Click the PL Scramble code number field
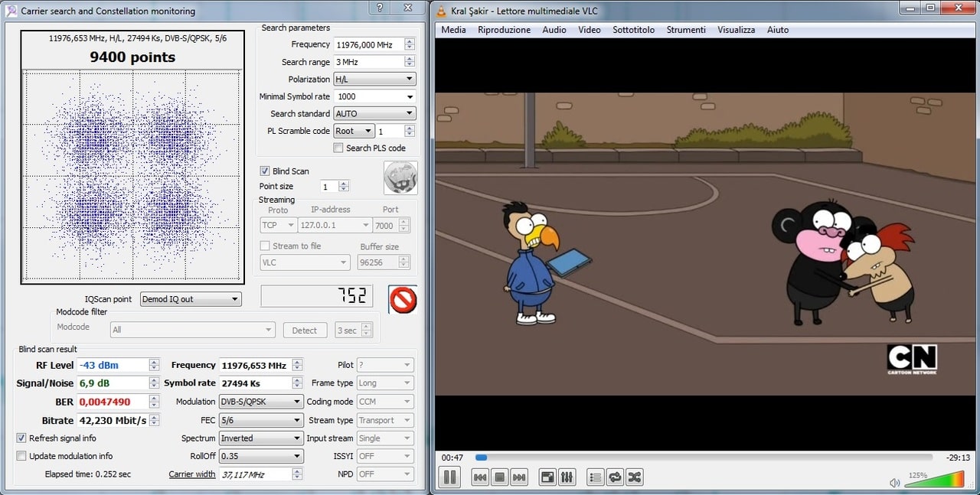Image resolution: width=980 pixels, height=495 pixels. (x=389, y=131)
